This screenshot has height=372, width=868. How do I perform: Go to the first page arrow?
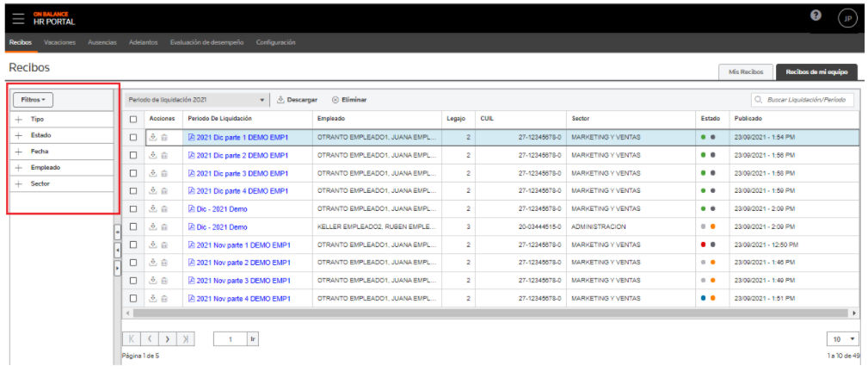(x=132, y=338)
